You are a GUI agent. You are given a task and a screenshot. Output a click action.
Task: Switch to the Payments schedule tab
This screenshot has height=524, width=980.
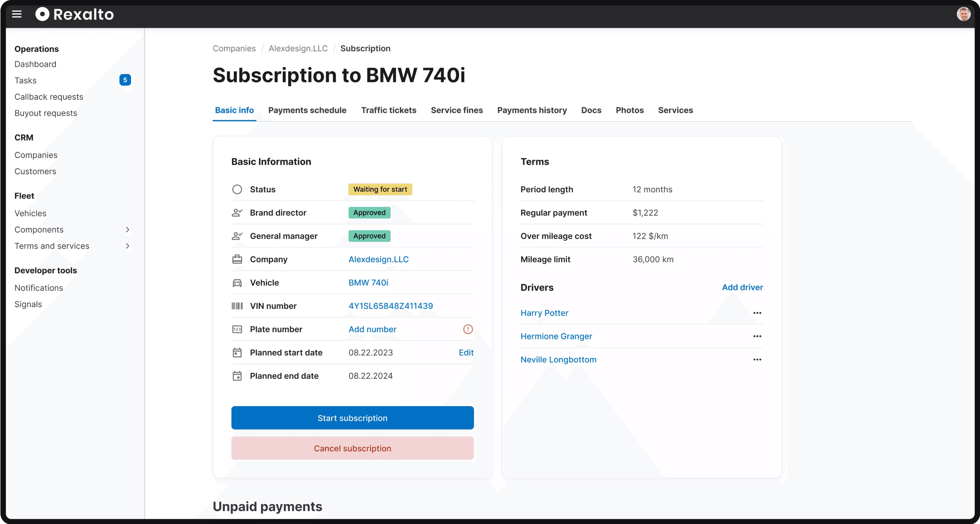pos(307,110)
